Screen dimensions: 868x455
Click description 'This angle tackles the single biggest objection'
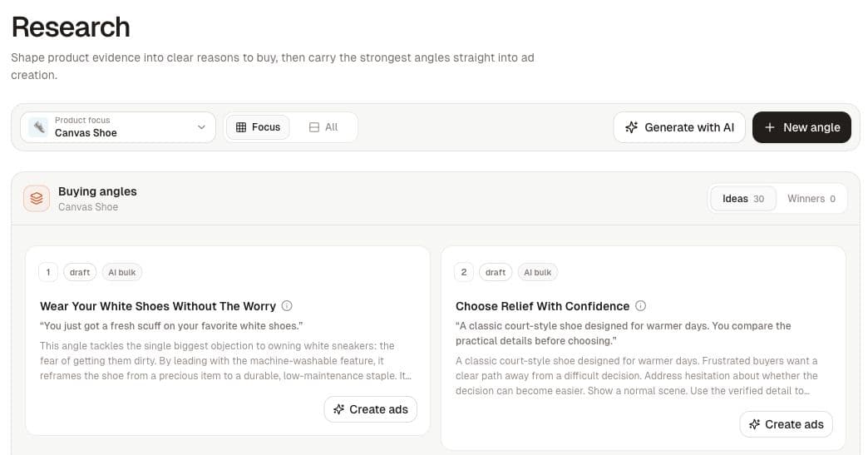(x=225, y=361)
